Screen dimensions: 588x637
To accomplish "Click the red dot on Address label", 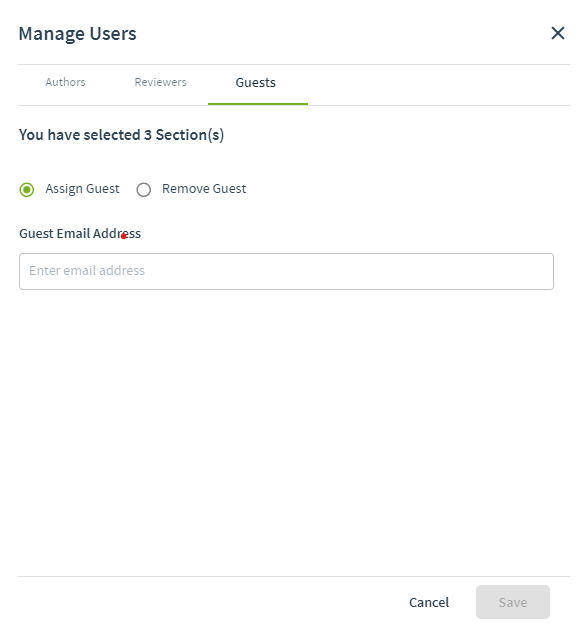I will [x=124, y=236].
